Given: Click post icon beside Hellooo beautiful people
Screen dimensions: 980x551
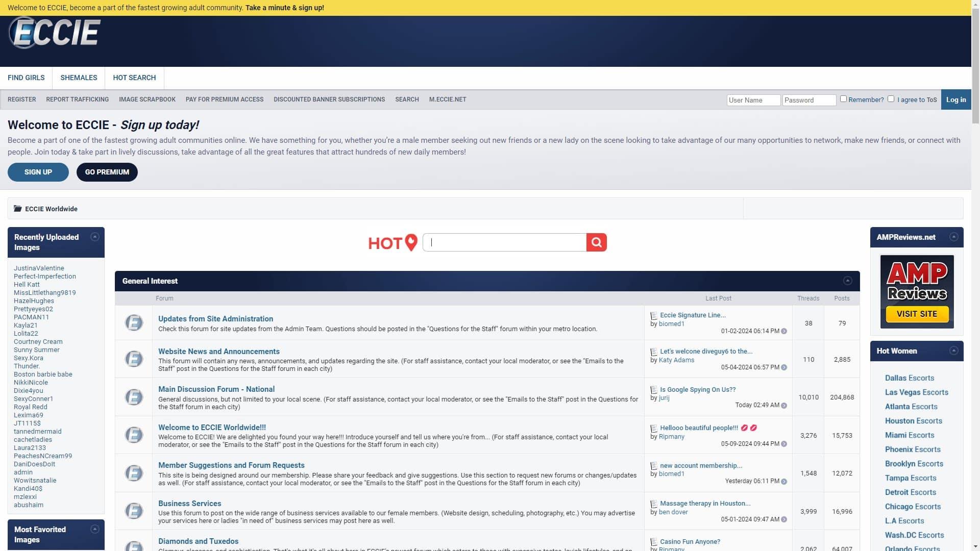Looking at the screenshot, I should 654,429.
